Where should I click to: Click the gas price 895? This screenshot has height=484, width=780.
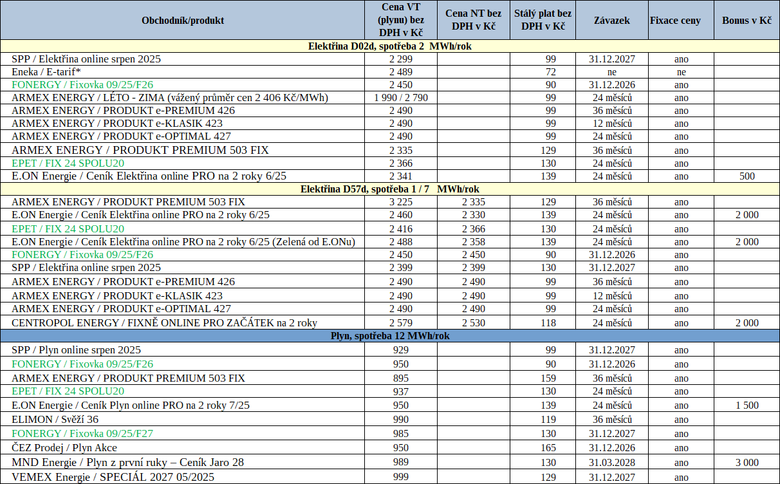pyautogui.click(x=401, y=378)
